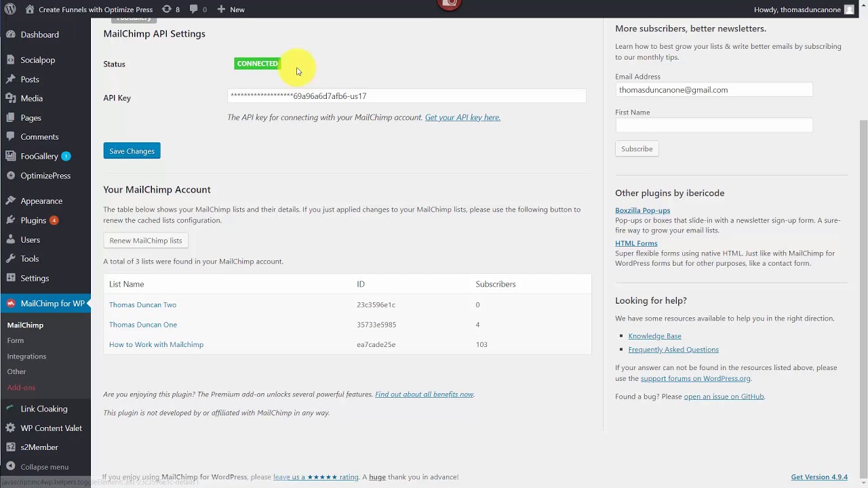Click the FooGallery icon in sidebar
868x488 pixels.
coord(10,156)
